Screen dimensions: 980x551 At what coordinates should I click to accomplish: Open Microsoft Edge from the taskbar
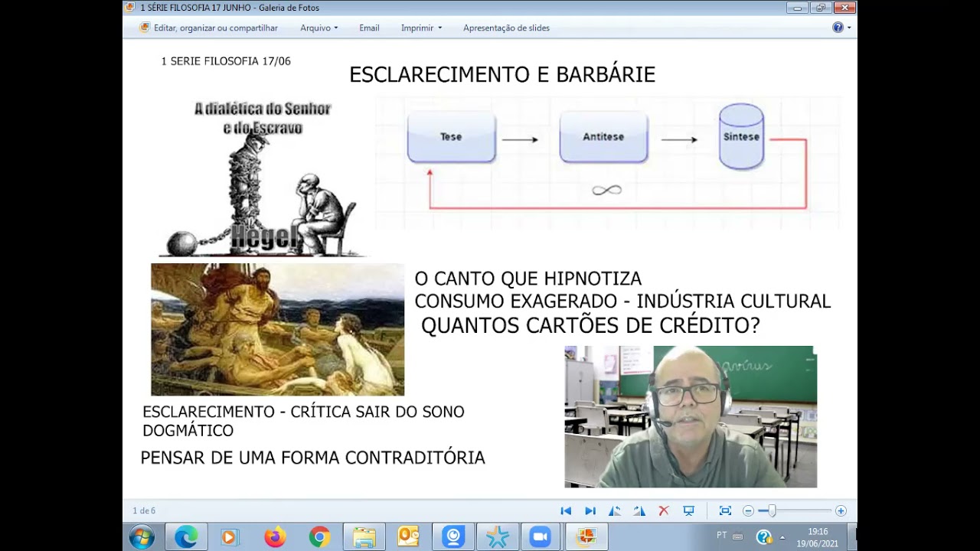(186, 537)
